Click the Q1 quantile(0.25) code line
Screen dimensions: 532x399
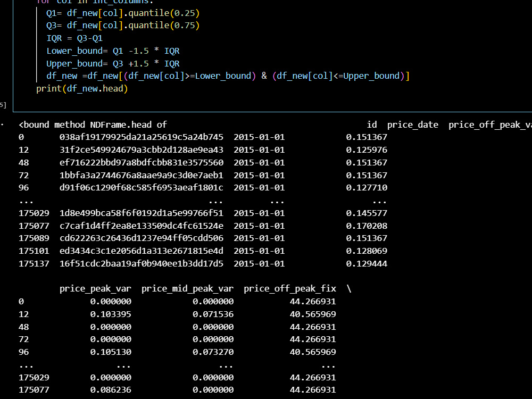(123, 13)
